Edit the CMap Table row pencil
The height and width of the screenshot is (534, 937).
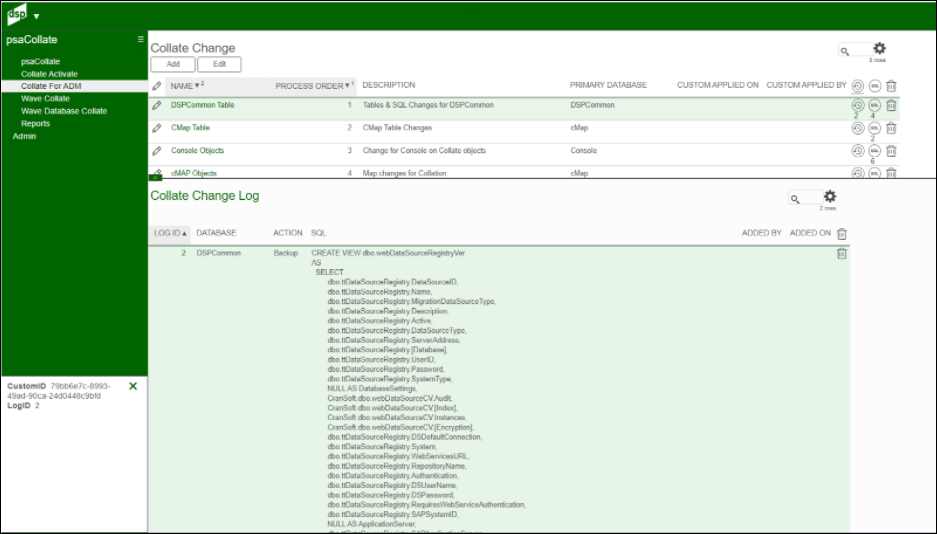click(157, 128)
